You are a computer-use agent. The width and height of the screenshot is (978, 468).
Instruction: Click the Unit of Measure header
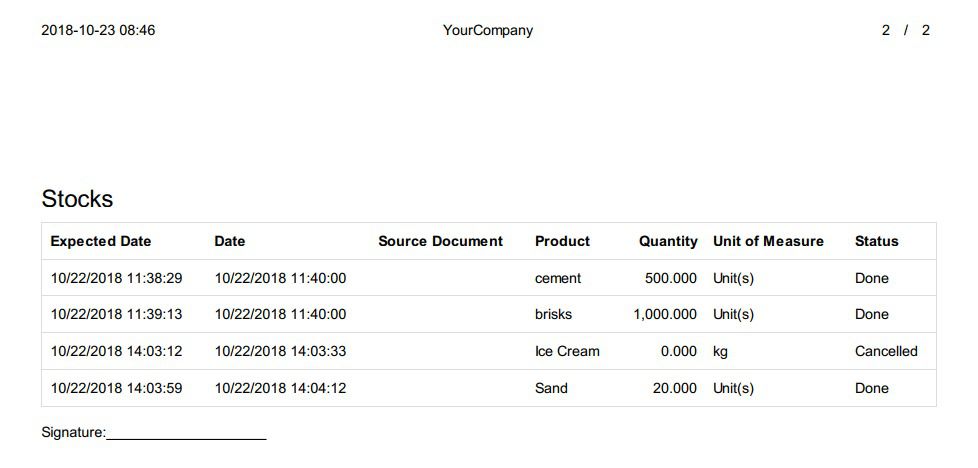click(x=768, y=241)
